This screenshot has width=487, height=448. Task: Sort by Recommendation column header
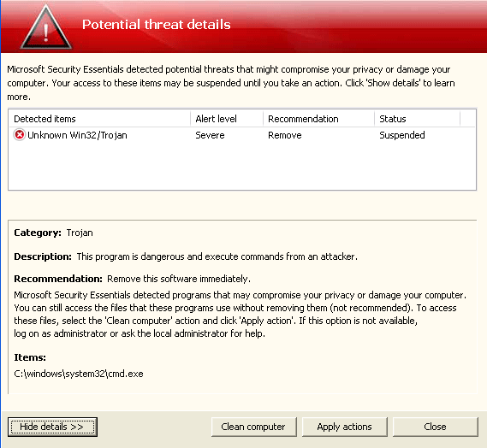(318, 119)
